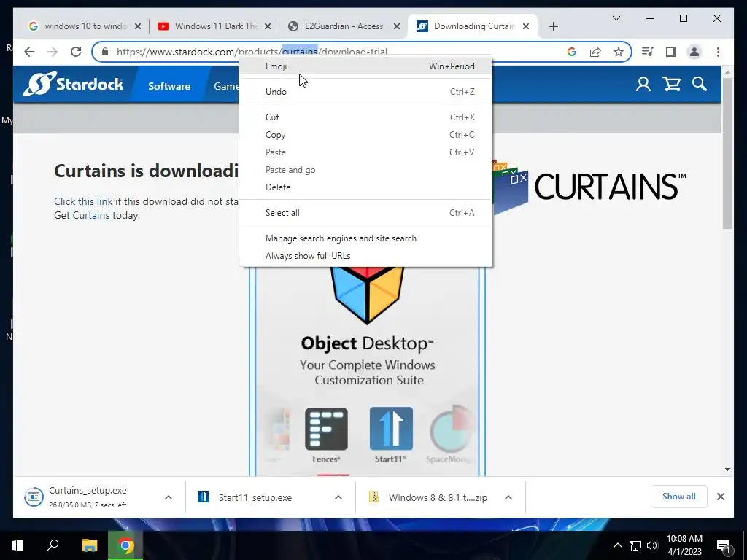Viewport: 747px width, 560px height.
Task: Click the Chrome taskbar icon
Action: click(x=125, y=545)
